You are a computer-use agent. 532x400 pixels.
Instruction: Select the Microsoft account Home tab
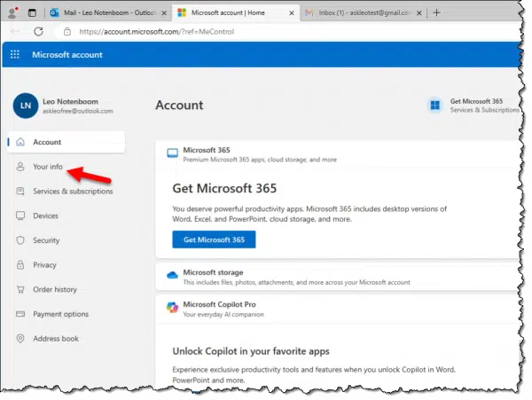(x=236, y=13)
